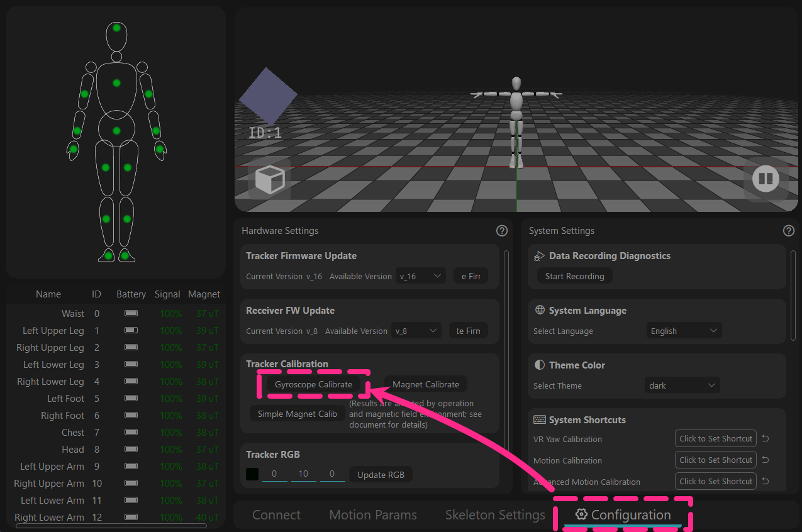
Task: Click the Start Recording button
Action: pyautogui.click(x=574, y=276)
